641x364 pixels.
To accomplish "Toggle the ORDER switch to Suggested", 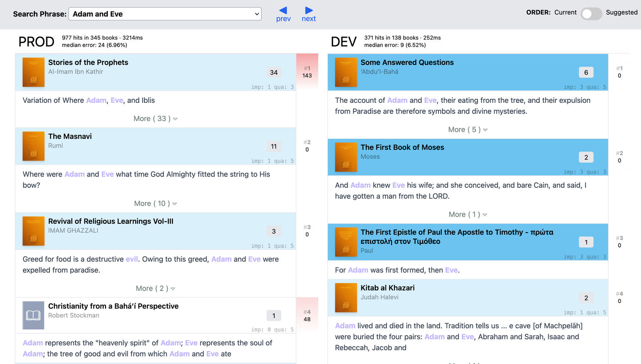I will coord(591,14).
